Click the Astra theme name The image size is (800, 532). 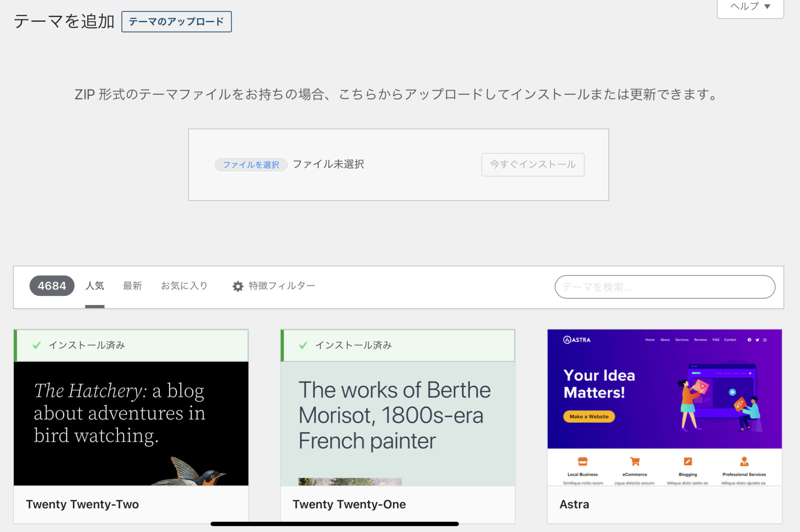[x=574, y=505]
